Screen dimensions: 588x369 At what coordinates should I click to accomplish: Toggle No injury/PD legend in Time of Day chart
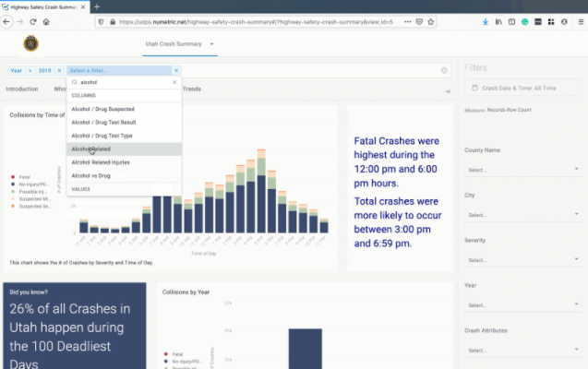30,184
